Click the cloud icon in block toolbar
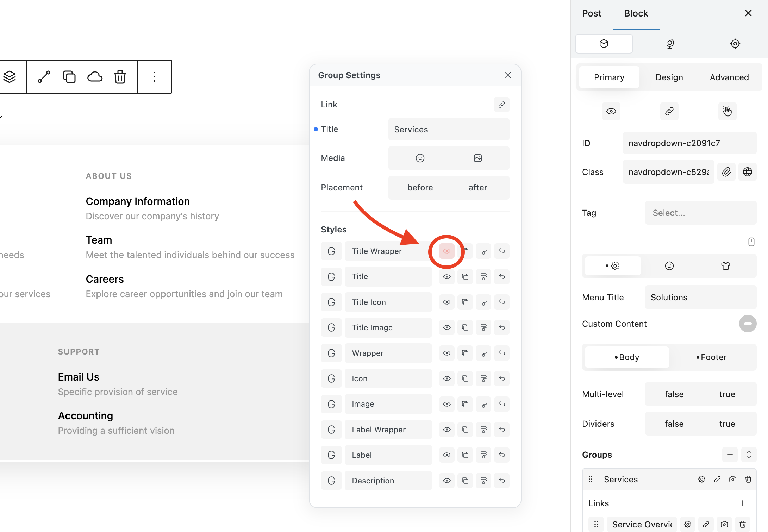This screenshot has height=532, width=768. click(95, 76)
